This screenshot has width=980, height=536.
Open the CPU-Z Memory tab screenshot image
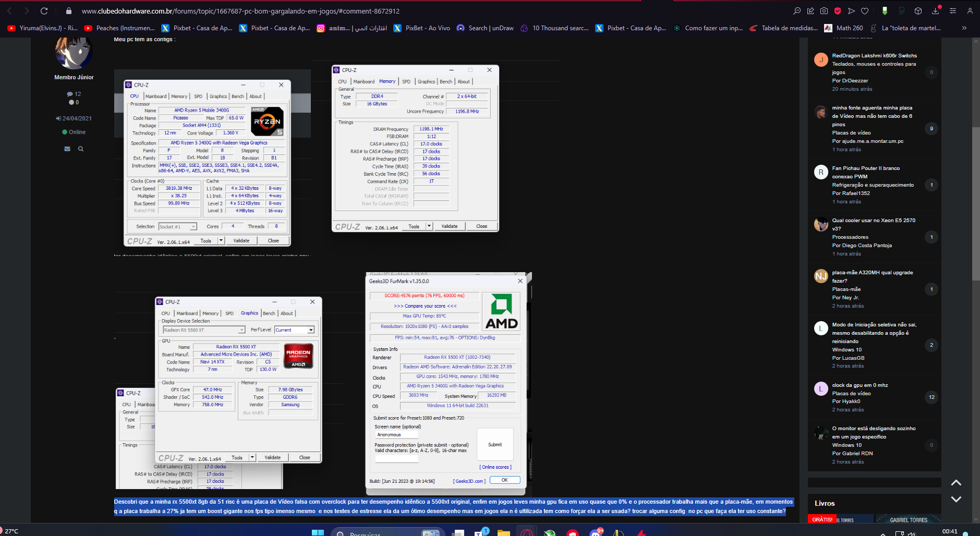click(x=415, y=148)
